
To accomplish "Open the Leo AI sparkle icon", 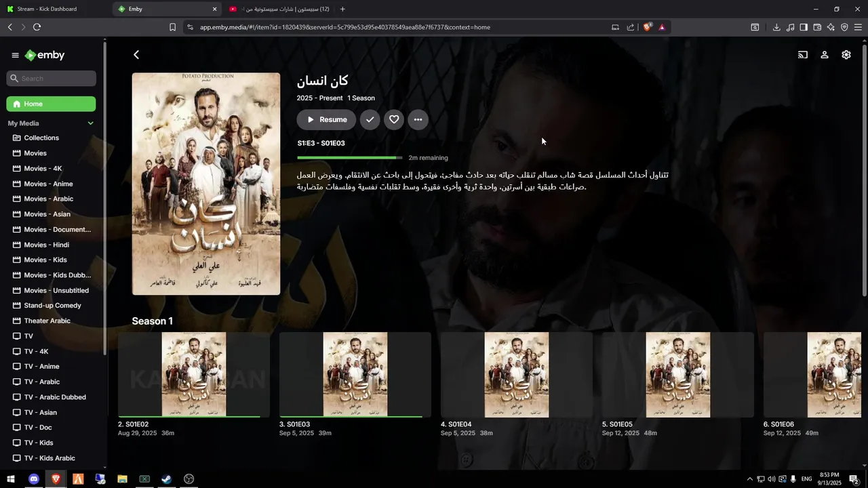I will pyautogui.click(x=831, y=27).
